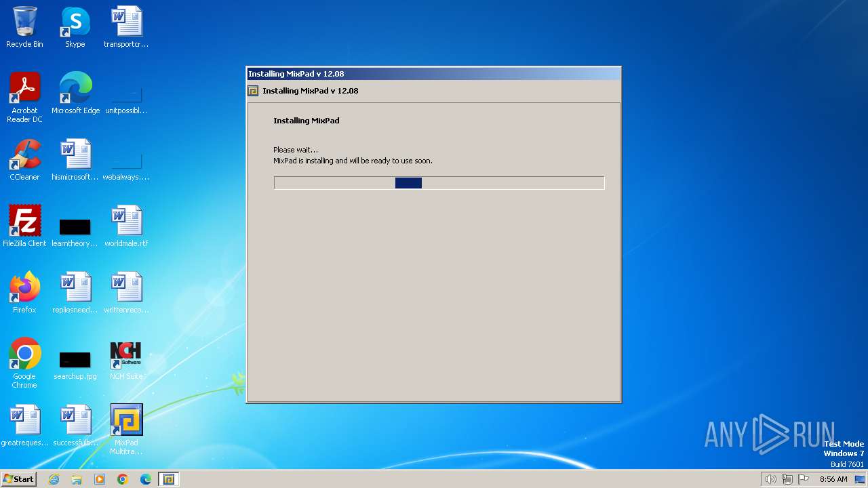The image size is (868, 488).
Task: Open Action Center flag tray icon
Action: click(804, 479)
